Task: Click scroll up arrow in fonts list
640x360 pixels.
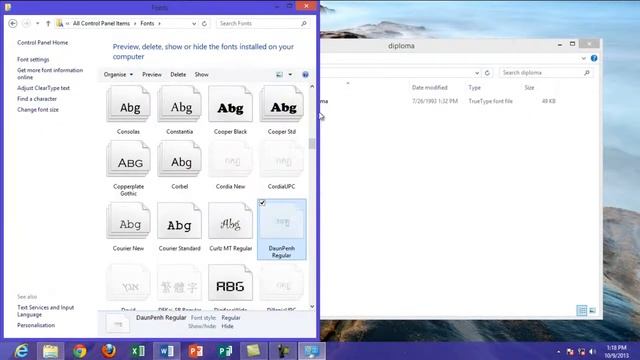Action: 312,87
